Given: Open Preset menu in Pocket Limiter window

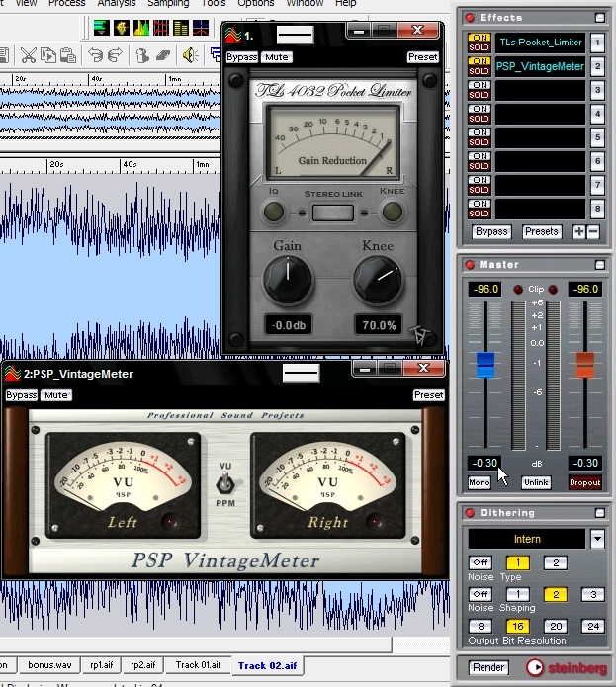Looking at the screenshot, I should (422, 57).
